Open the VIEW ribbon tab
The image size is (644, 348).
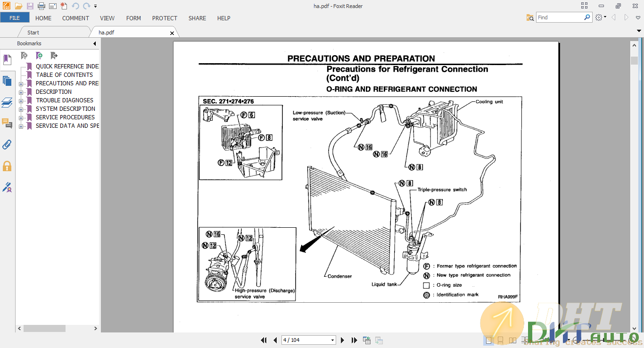pos(107,18)
